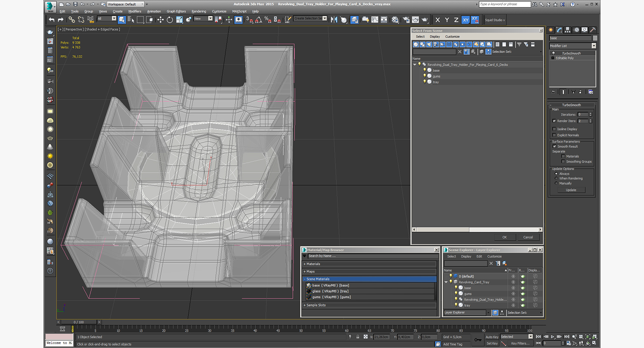Toggle the 3D Snaps icon
Viewport: 644px width, 348px height.
pos(249,20)
